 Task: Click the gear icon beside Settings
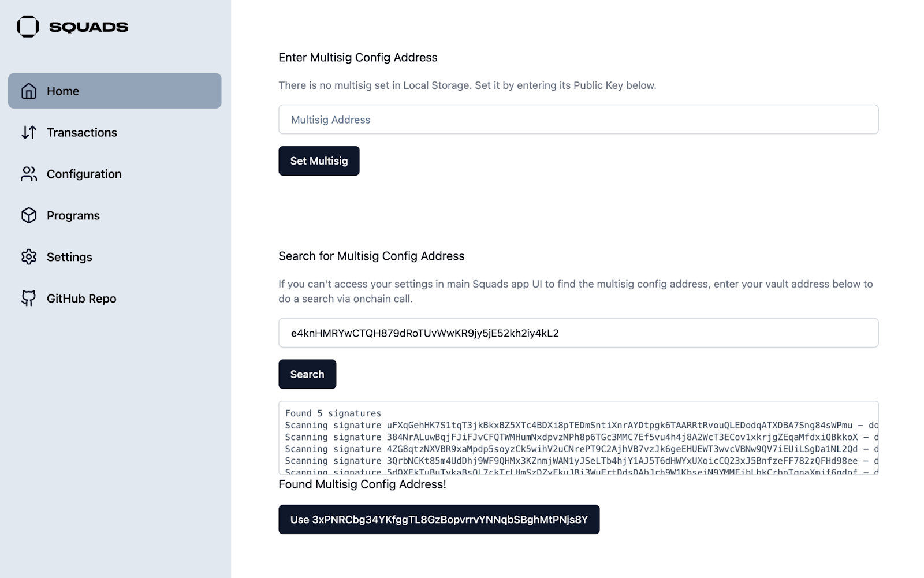29,257
